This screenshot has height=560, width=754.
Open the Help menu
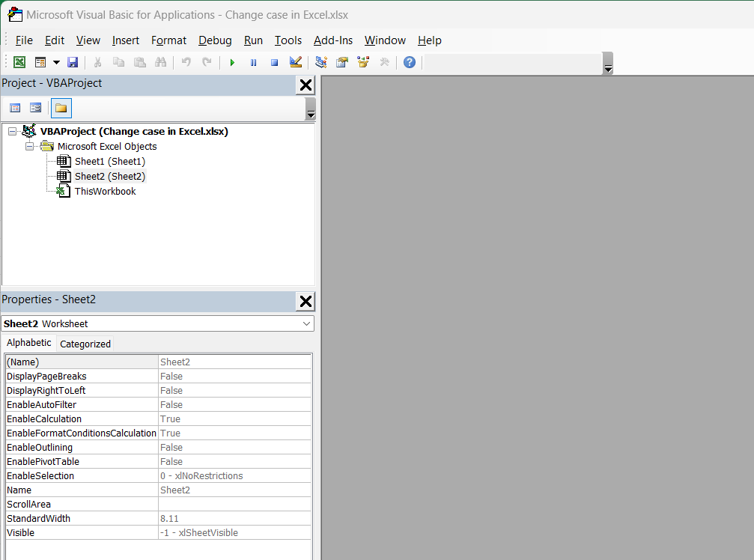point(430,40)
